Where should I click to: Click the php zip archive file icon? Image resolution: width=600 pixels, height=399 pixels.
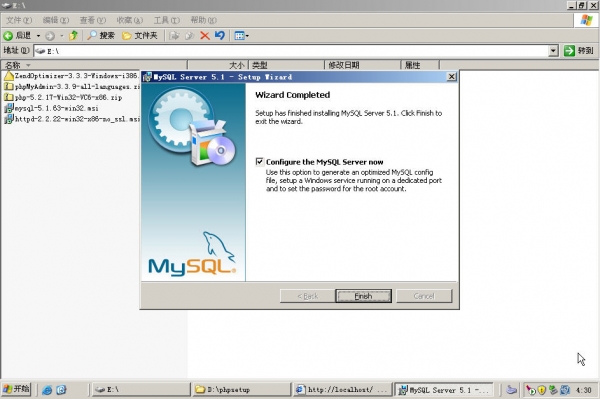pyautogui.click(x=8, y=97)
